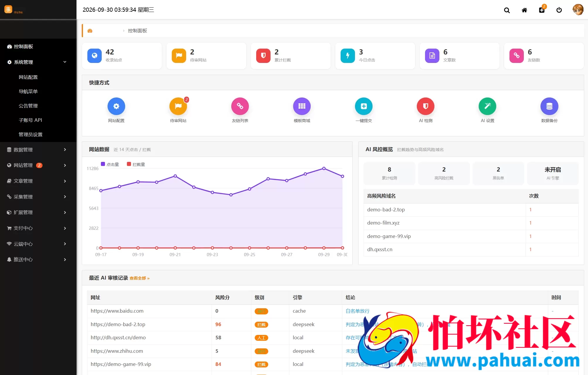The height and width of the screenshot is (375, 588).
Task: Click the 收录站点 globe stat icon
Action: (x=94, y=56)
